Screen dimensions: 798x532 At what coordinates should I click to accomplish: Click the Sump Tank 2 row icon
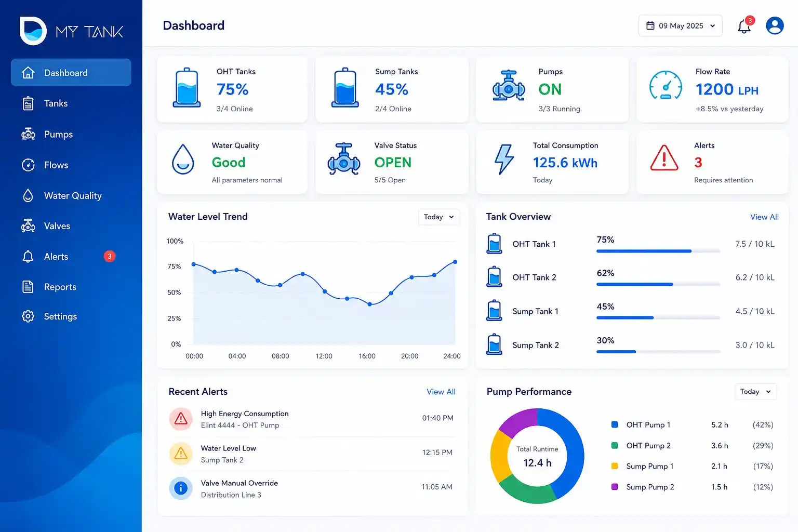point(495,344)
